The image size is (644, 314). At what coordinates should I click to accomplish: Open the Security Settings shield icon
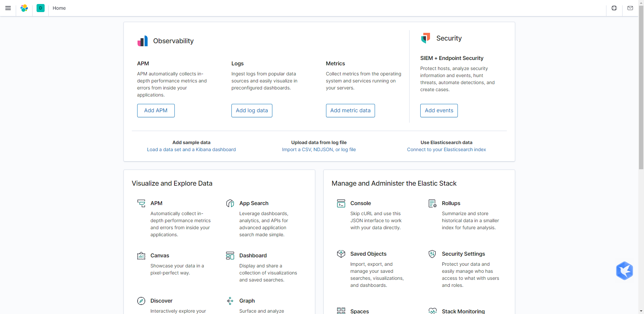(432, 254)
